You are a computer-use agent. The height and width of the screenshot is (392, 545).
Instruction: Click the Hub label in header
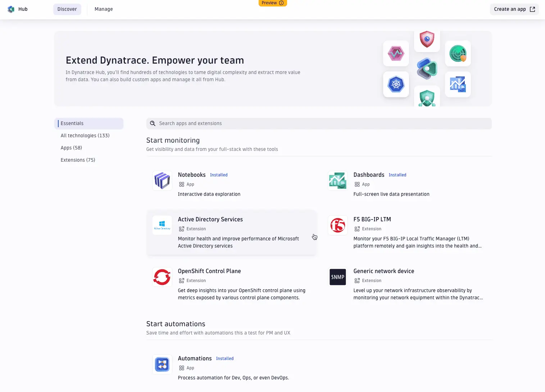point(23,9)
